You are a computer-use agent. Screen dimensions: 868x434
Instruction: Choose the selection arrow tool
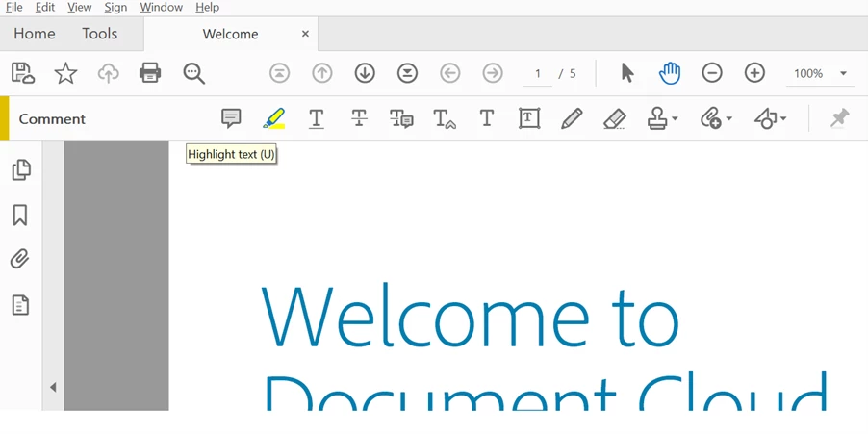coord(627,73)
